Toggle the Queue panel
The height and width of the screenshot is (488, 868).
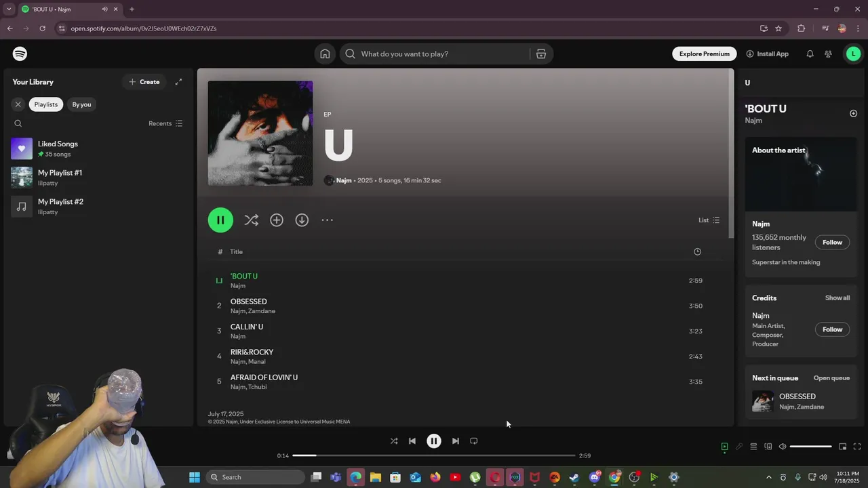point(753,447)
